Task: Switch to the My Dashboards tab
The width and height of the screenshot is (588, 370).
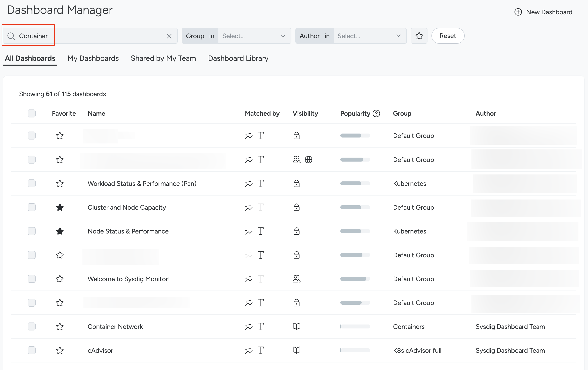Action: 93,58
